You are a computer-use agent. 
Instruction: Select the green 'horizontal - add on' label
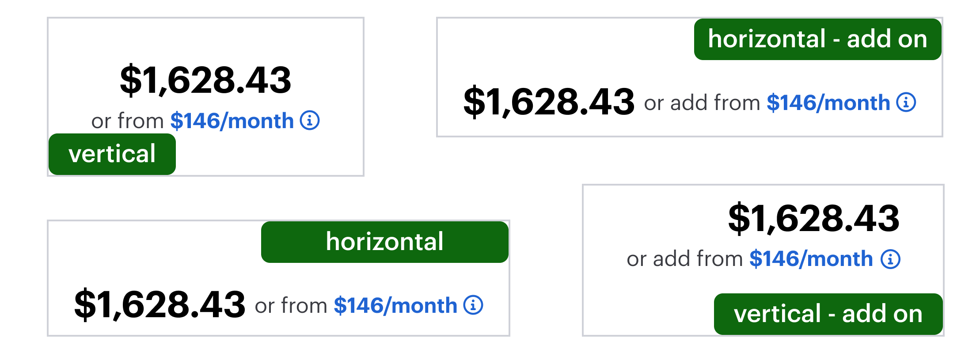(x=817, y=39)
